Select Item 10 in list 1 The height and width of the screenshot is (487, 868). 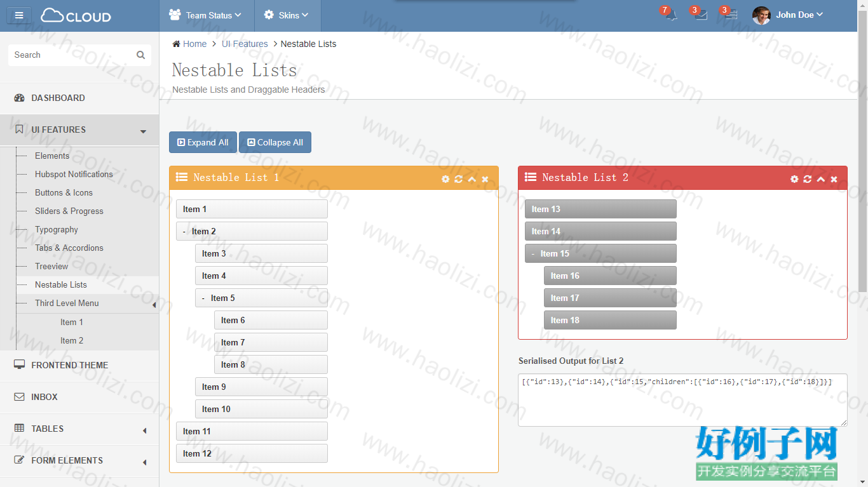[261, 409]
